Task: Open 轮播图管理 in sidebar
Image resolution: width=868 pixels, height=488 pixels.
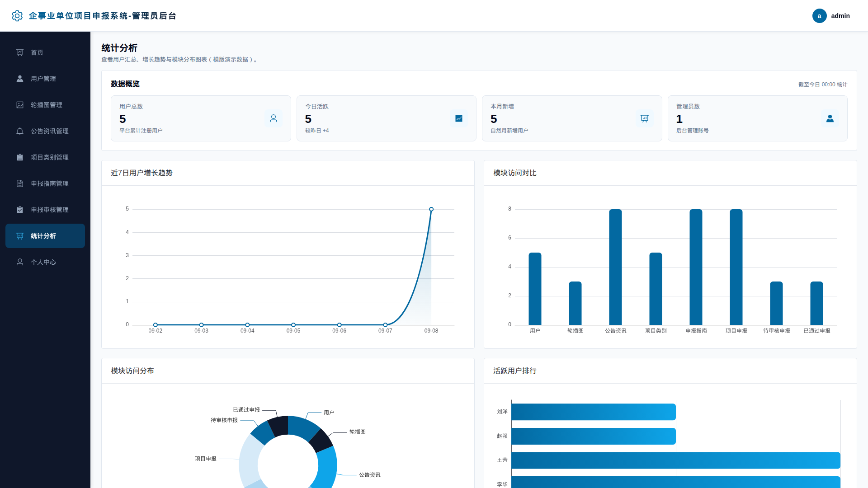Action: pos(45,105)
